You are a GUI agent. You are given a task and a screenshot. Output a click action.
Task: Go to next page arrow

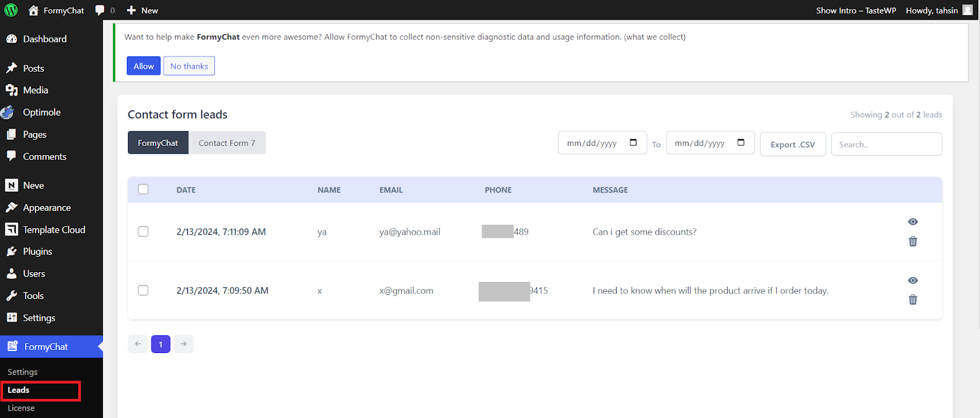(183, 344)
